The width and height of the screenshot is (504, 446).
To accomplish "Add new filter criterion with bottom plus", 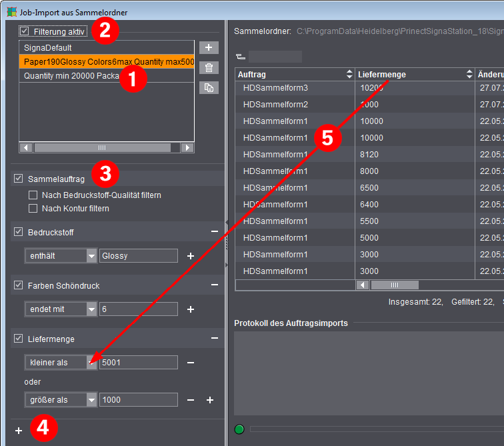I will 19,431.
